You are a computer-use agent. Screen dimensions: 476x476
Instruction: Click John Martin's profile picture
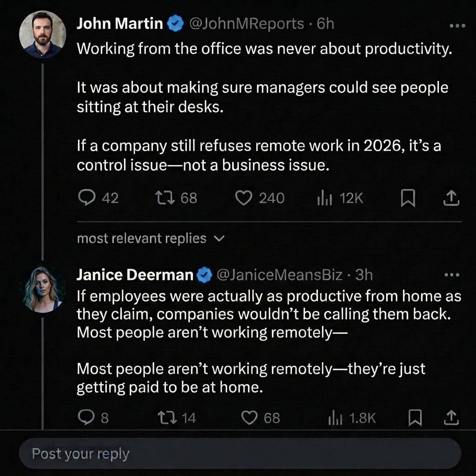[42, 34]
